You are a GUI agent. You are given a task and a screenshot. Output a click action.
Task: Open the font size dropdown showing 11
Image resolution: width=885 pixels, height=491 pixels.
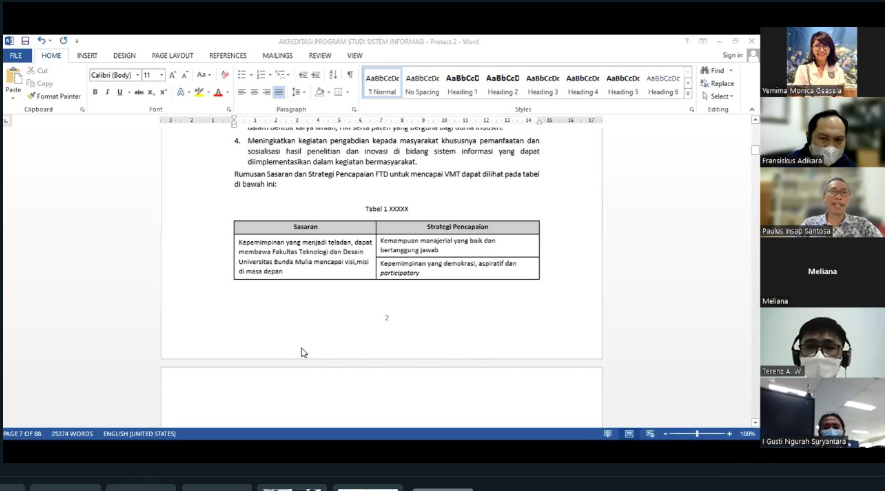pyautogui.click(x=161, y=75)
